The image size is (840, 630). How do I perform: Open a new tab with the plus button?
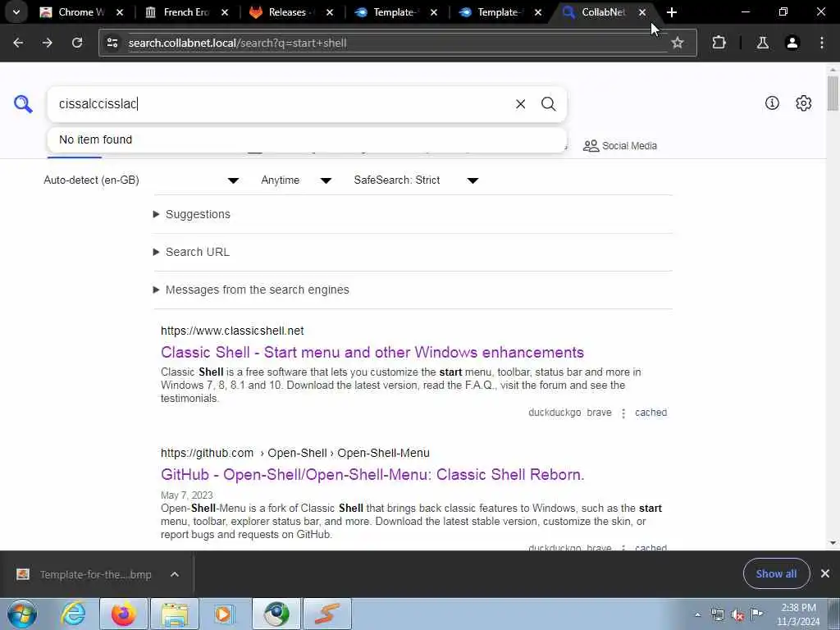click(x=671, y=11)
